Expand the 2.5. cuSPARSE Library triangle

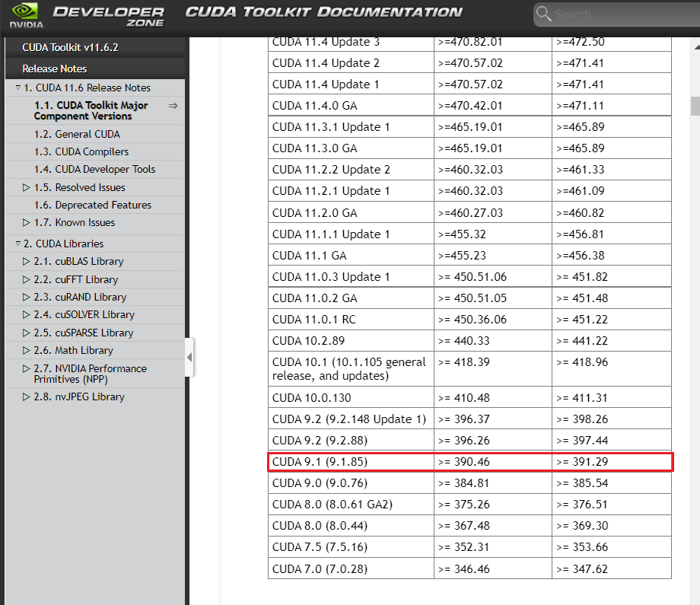tap(27, 333)
